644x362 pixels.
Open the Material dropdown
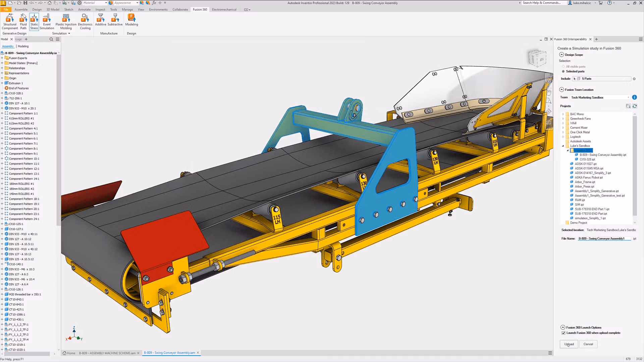(106, 3)
